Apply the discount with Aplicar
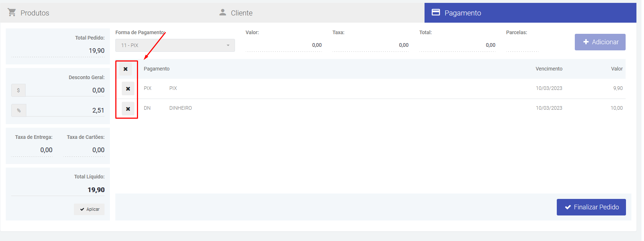 tap(89, 209)
